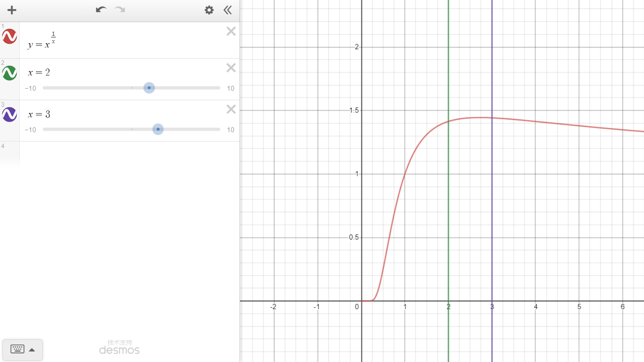
Task: Click the y=x^(1/x) expression field
Action: [123, 41]
